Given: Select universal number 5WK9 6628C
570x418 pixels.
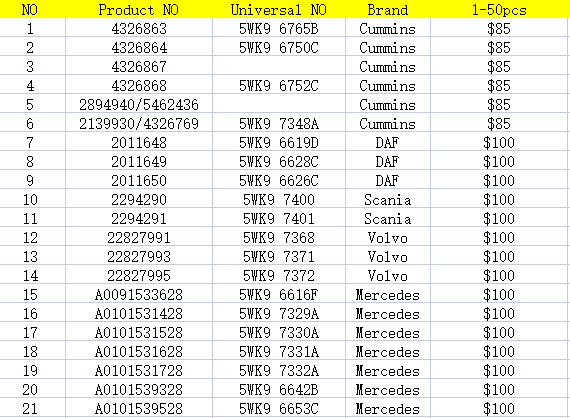Looking at the screenshot, I should pyautogui.click(x=279, y=161).
